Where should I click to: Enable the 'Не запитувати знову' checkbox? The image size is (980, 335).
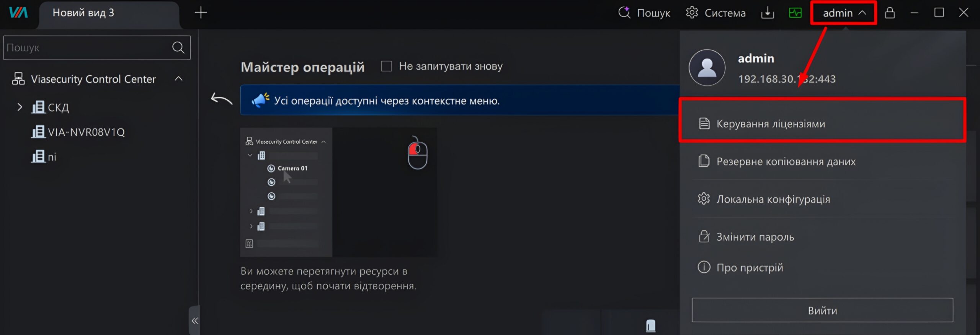tap(386, 66)
